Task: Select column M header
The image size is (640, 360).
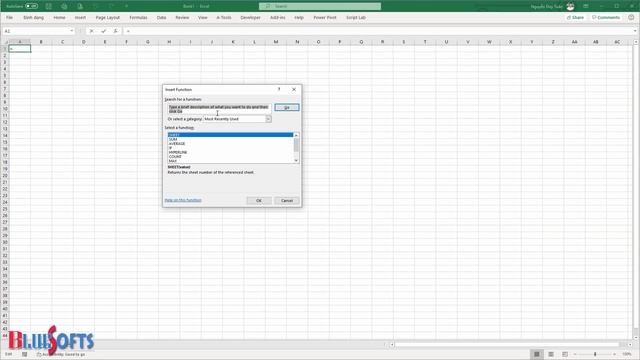Action: coord(276,42)
